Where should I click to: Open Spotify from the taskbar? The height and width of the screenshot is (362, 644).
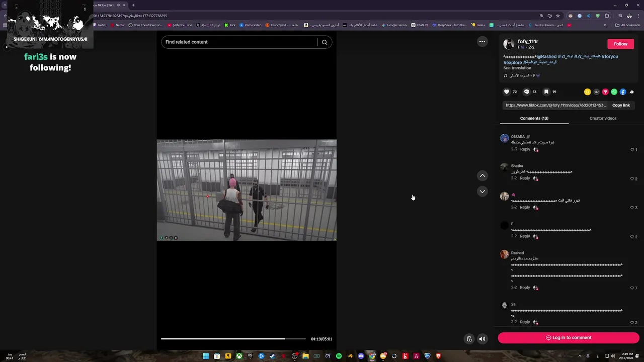tap(339, 356)
